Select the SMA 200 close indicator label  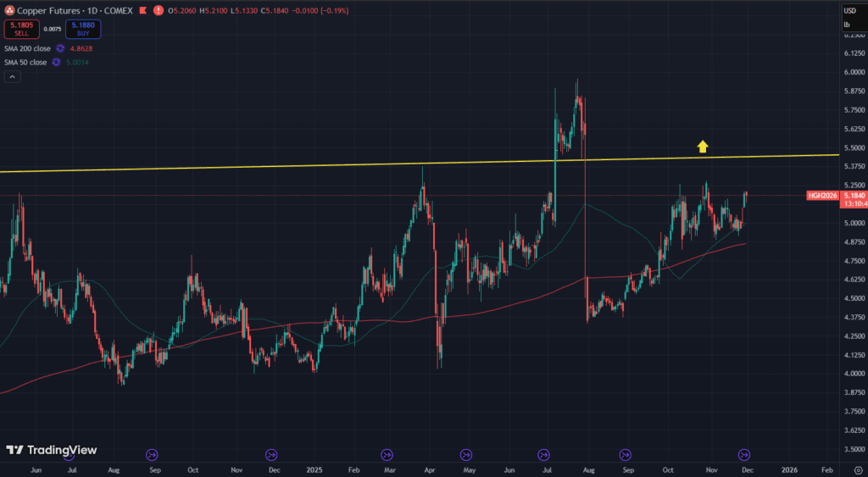(25, 50)
